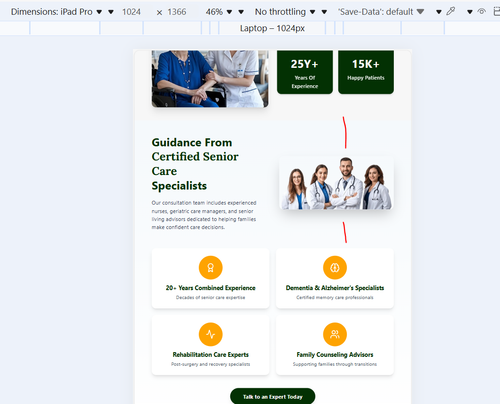
Task: Click Dementia & Alzheimer's Specialists title
Action: [335, 288]
